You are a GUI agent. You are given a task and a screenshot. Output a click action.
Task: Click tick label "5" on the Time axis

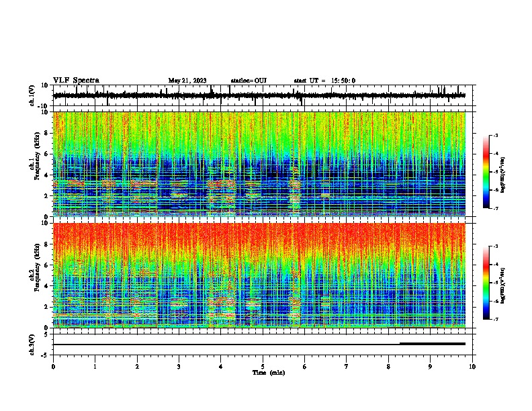pyautogui.click(x=263, y=367)
